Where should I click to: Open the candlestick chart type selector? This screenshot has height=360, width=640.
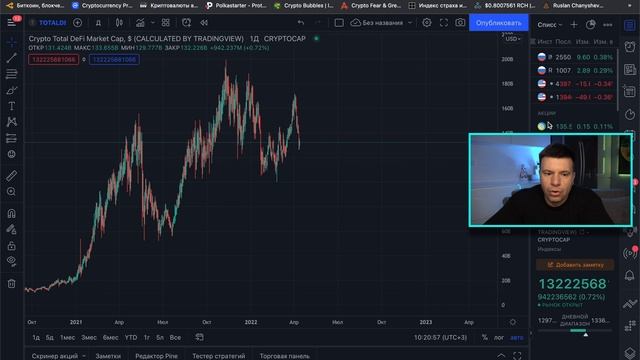pos(119,23)
